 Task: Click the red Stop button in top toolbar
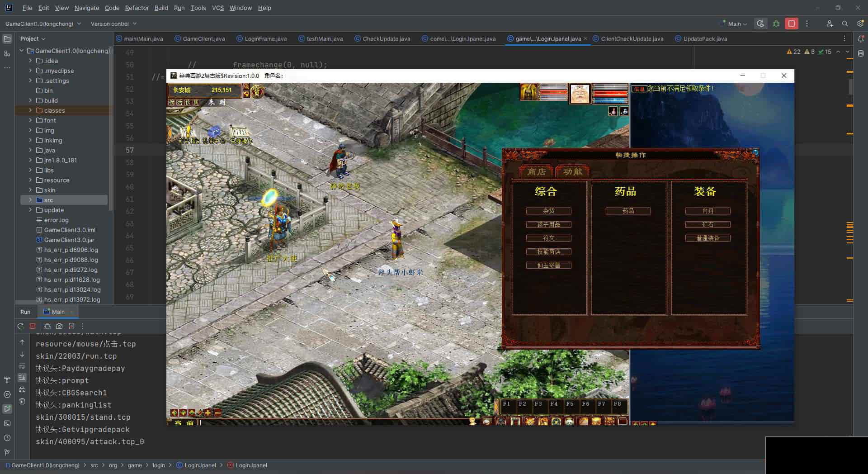(791, 24)
